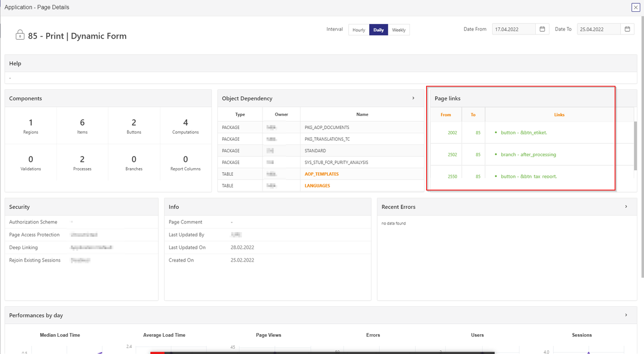This screenshot has height=354, width=644.
Task: Close the Page Details dialog
Action: 635,8
